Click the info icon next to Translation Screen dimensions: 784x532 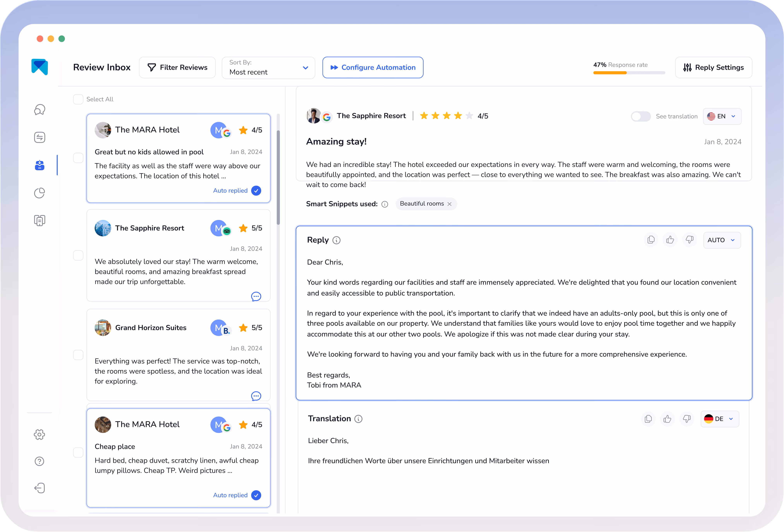358,419
